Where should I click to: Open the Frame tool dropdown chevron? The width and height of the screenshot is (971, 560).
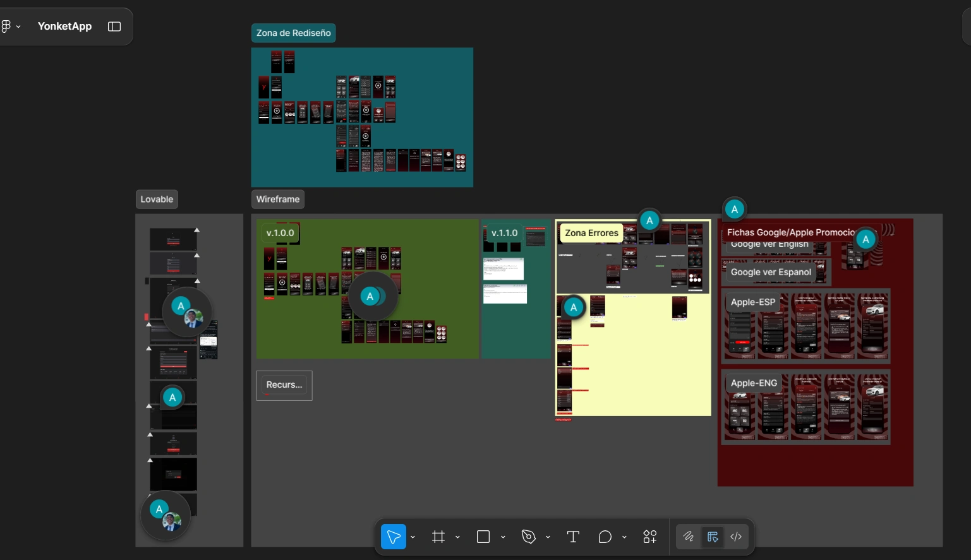coord(457,537)
